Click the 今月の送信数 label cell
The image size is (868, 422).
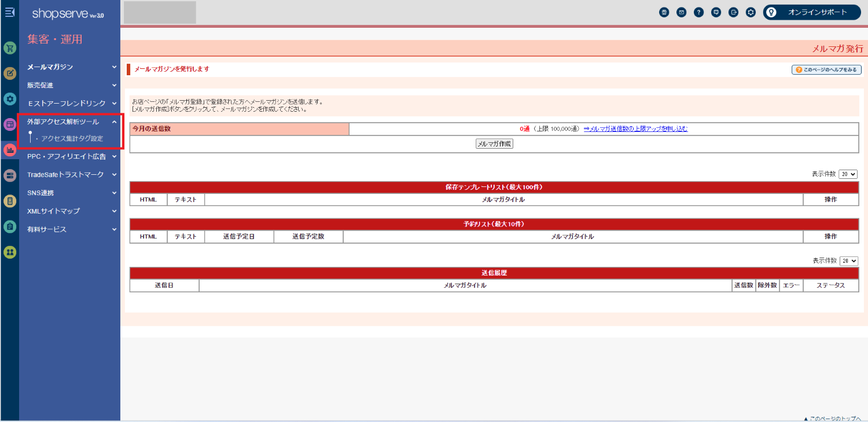240,129
